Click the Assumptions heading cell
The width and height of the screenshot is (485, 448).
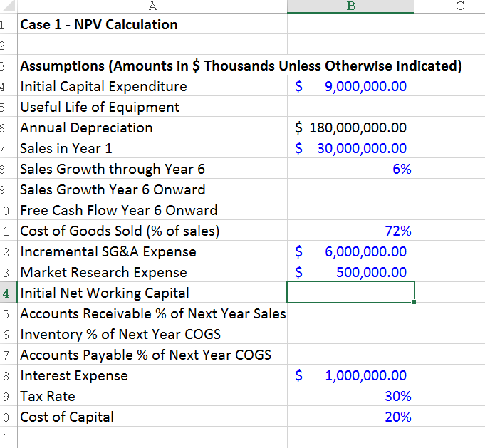[x=152, y=66]
